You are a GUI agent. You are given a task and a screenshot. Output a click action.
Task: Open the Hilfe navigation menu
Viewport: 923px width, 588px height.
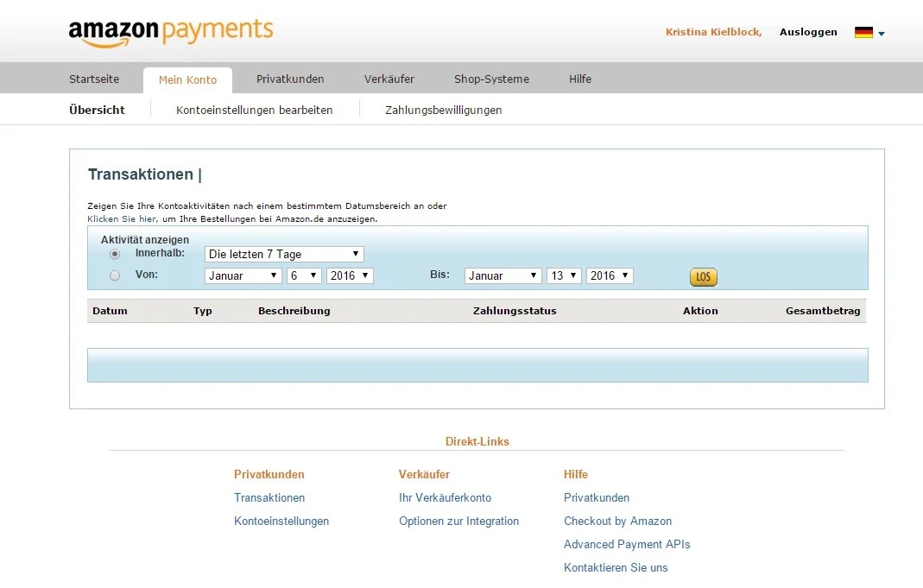(579, 79)
